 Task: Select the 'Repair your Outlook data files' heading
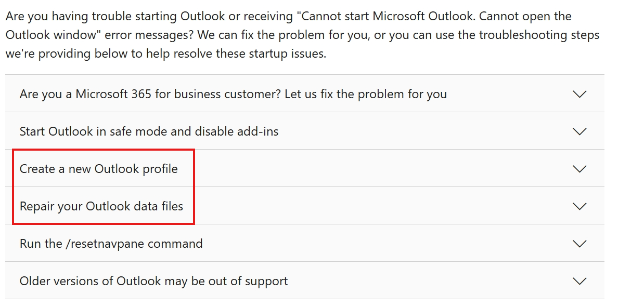[x=101, y=206]
